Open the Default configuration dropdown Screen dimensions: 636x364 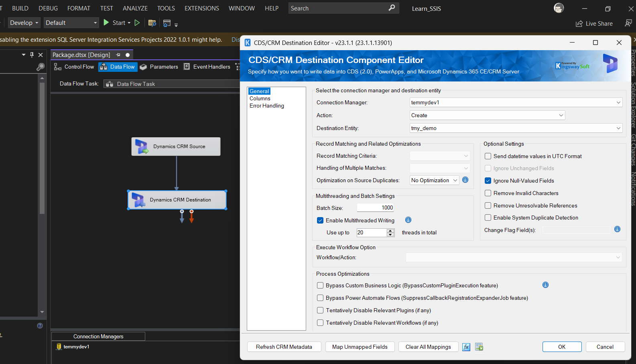tap(71, 22)
